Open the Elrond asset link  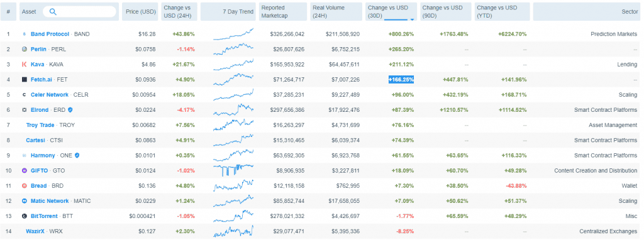tap(40, 110)
